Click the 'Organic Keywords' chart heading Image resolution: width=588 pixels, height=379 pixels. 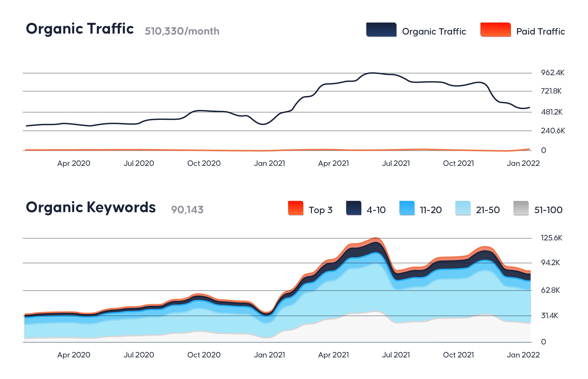pos(91,207)
